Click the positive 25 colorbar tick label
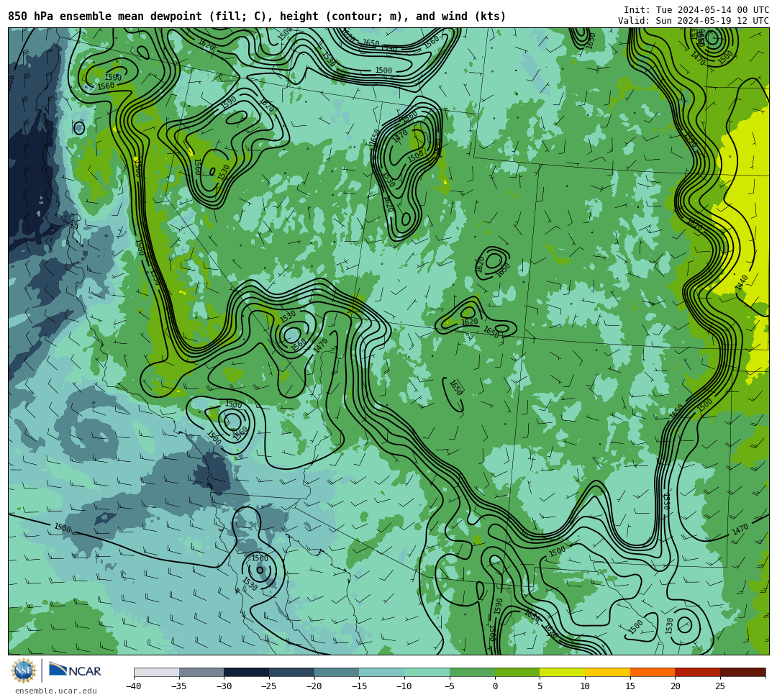Screen dimensions: 777x700 click(x=720, y=686)
